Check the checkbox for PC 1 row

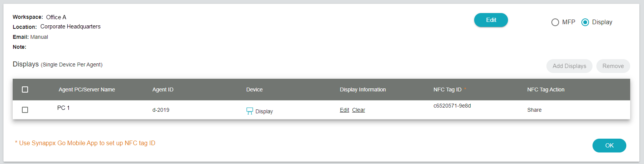[25, 110]
